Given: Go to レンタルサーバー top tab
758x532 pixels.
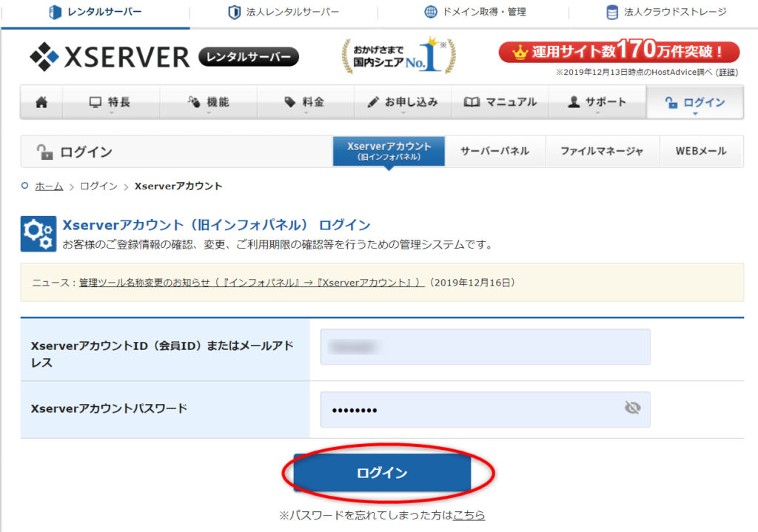Looking at the screenshot, I should [x=95, y=12].
